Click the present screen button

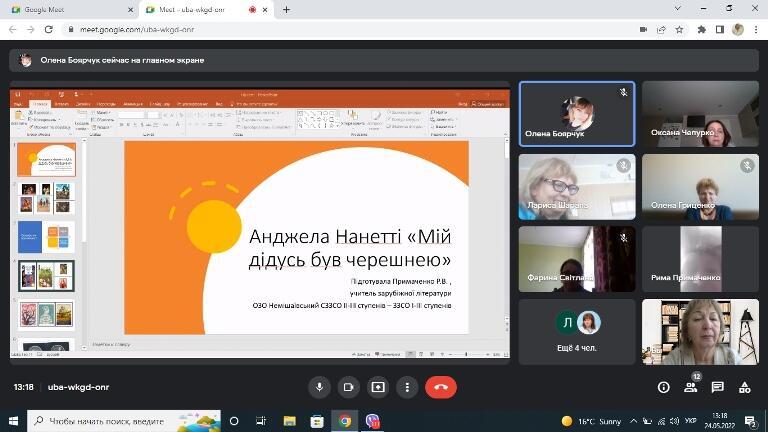point(378,387)
